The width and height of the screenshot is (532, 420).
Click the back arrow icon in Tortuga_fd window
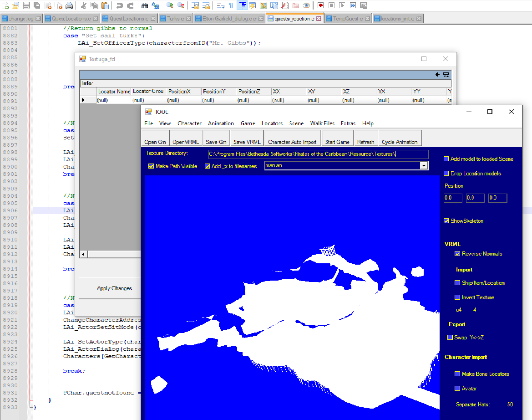click(437, 75)
